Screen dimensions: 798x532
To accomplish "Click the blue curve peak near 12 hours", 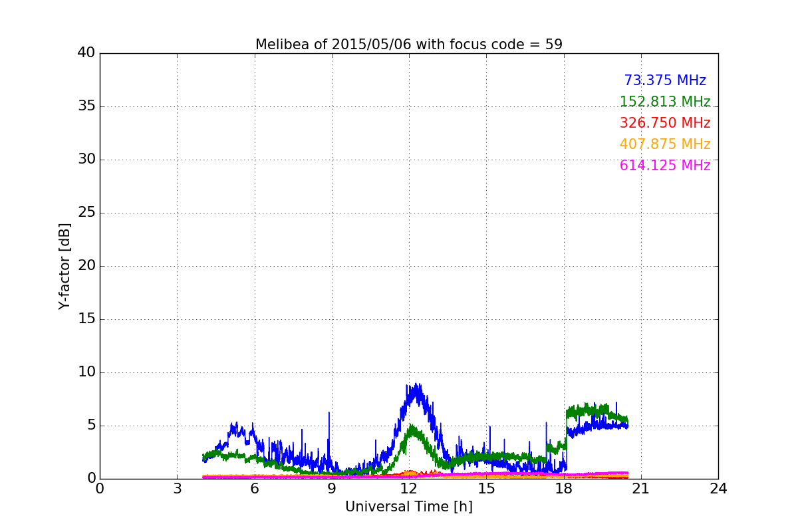I will 416,392.
